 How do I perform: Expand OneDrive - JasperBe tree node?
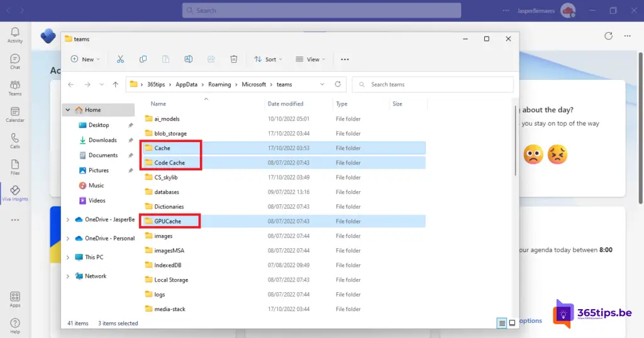pyautogui.click(x=68, y=220)
